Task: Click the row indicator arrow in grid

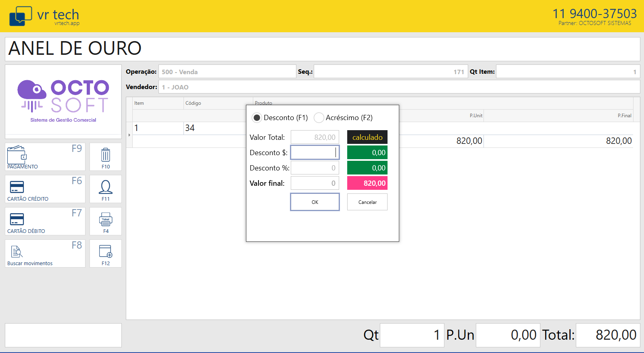Action: [x=129, y=135]
